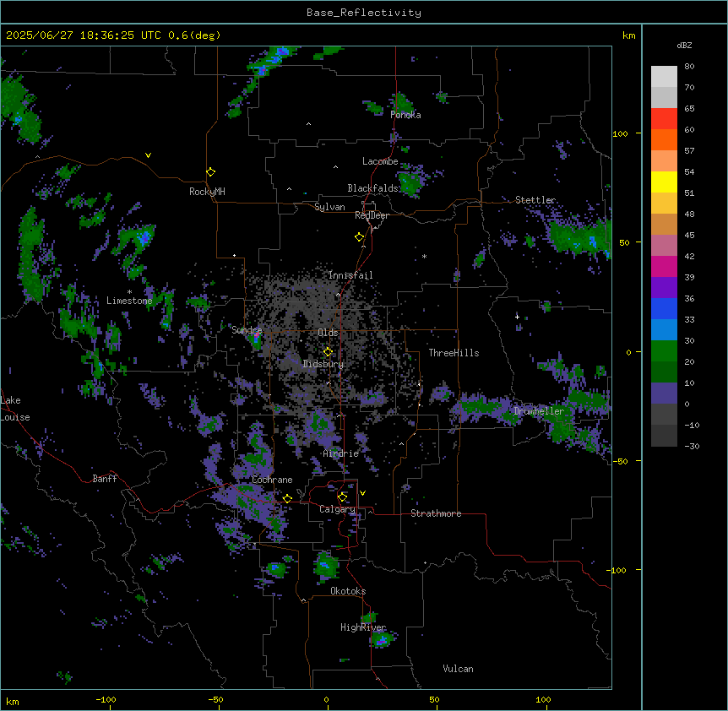Click the blue echo core near HighRiver
728x711 pixels.
point(382,640)
